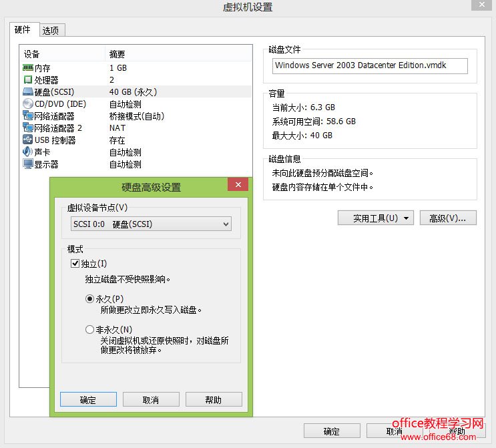Image resolution: width=496 pixels, height=448 pixels.
Task: Click the 当前大小: 6.3 GB text
Action: (303, 107)
